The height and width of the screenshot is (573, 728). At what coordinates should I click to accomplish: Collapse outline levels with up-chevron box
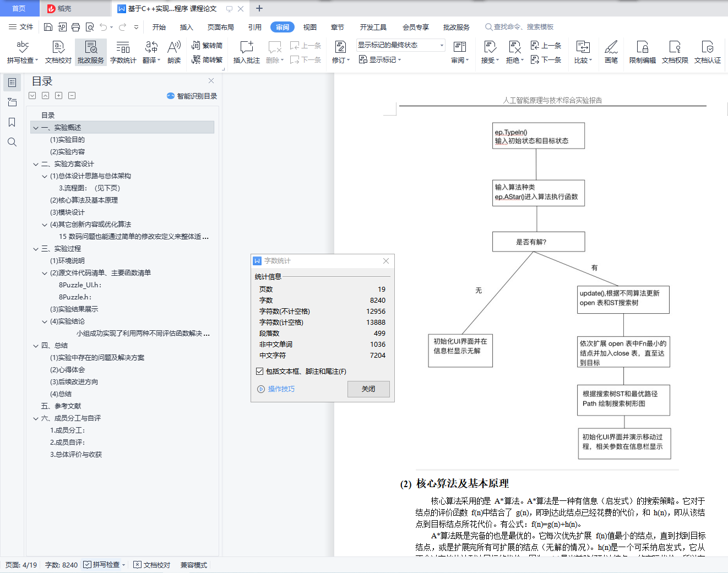click(x=46, y=95)
